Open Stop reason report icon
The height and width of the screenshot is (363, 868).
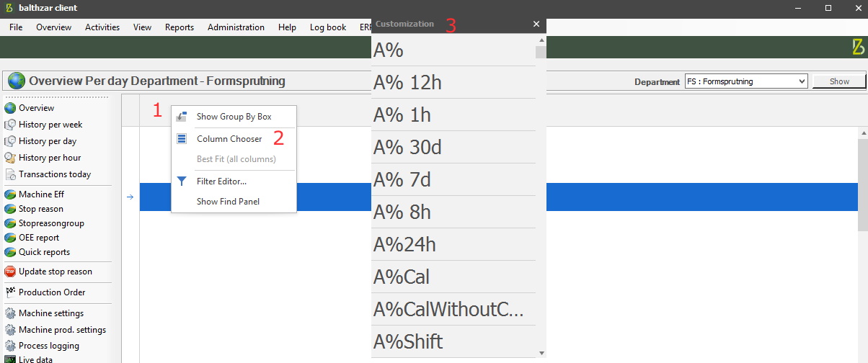click(10, 209)
